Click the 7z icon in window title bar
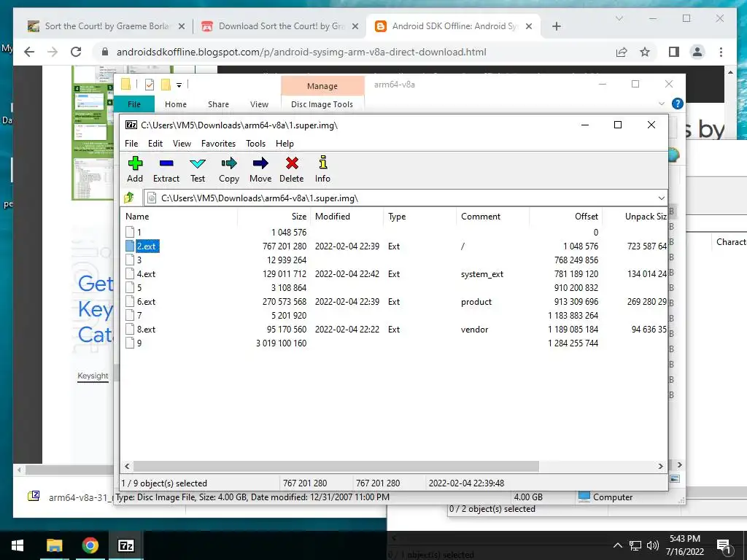This screenshot has height=560, width=747. tap(131, 125)
